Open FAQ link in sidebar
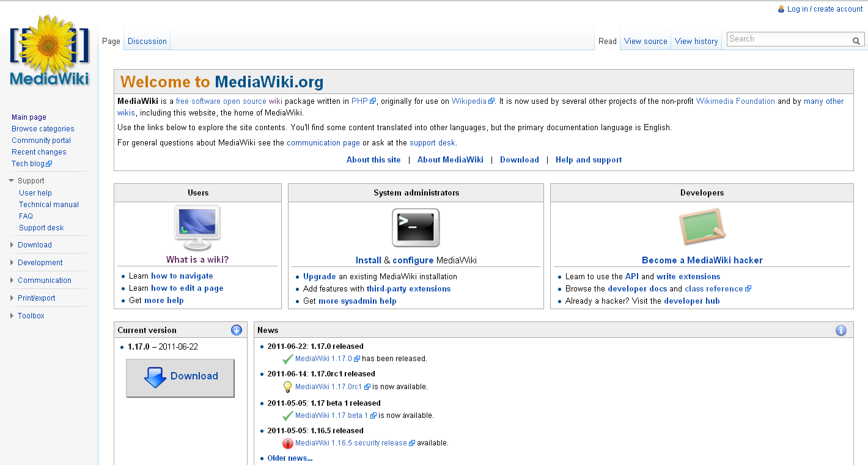The width and height of the screenshot is (868, 465). 26,216
